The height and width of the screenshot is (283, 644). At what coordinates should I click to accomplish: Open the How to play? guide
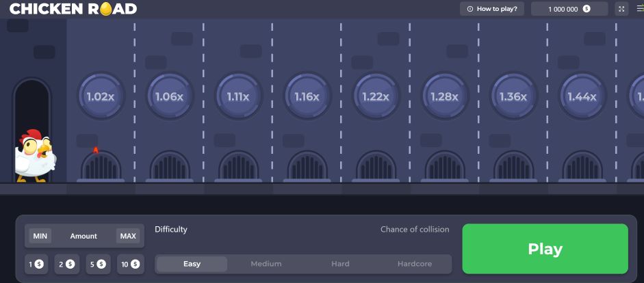(x=493, y=9)
